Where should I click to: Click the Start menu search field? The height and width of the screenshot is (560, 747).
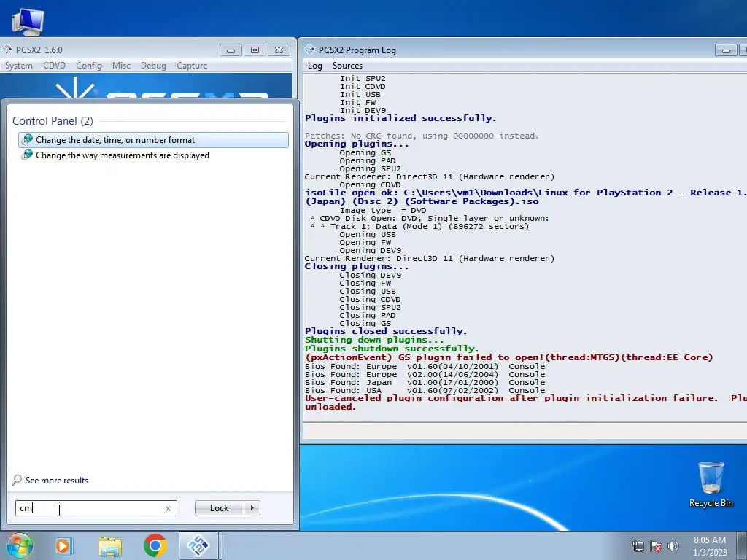(x=96, y=508)
